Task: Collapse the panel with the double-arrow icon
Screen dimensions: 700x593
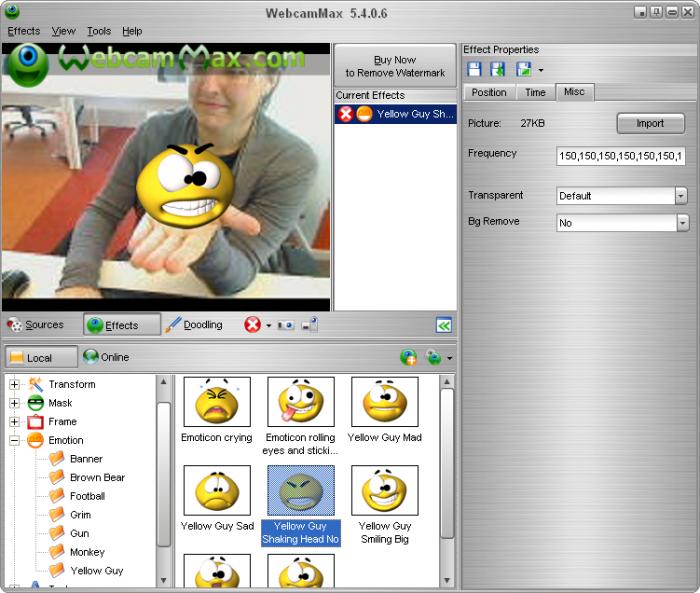Action: (x=444, y=326)
